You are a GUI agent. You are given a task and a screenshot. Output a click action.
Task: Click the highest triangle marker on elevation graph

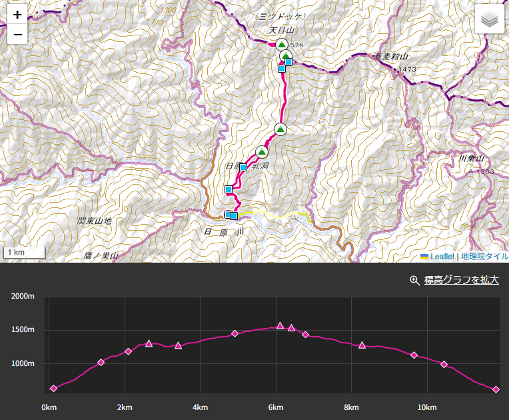280,325
